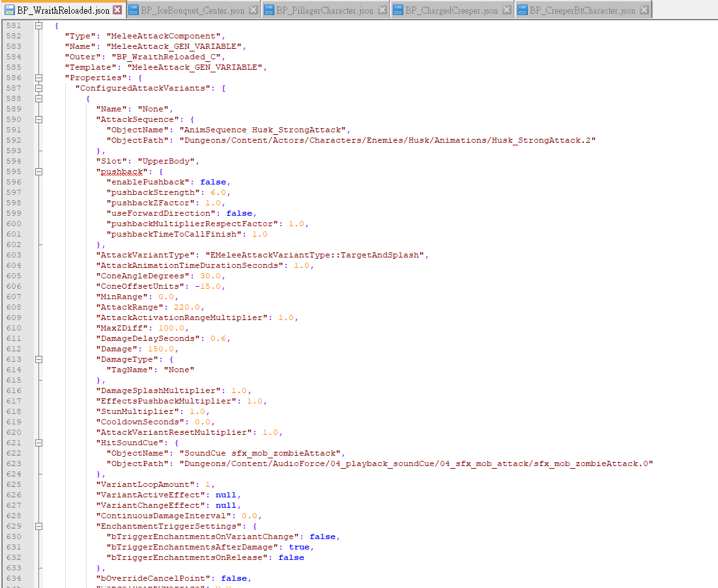Open the BP_PillagerCharacter.json tab
This screenshot has width=718, height=588.
pyautogui.click(x=324, y=10)
